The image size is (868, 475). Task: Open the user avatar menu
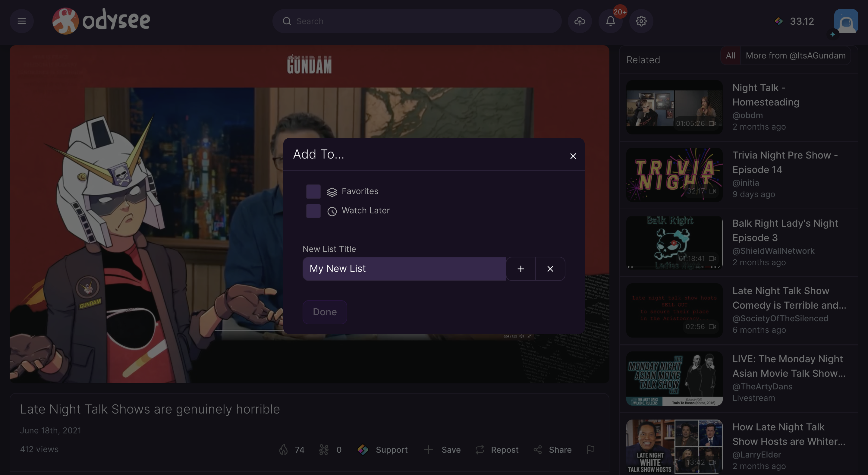[x=846, y=21]
